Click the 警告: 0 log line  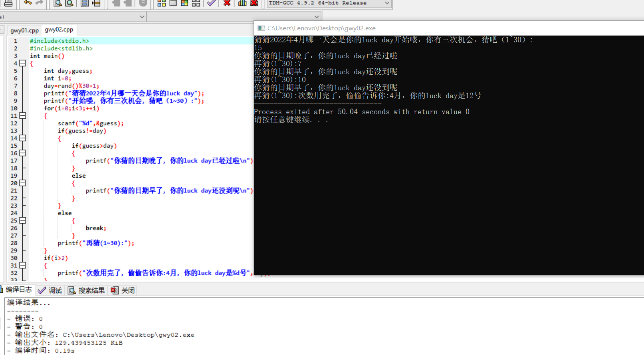point(25,326)
